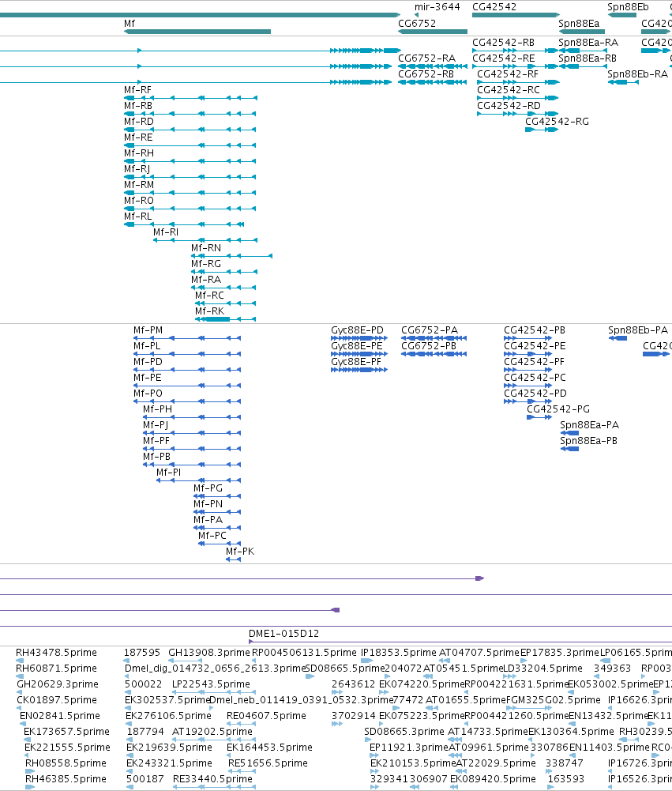Select EST SD08665.3prime

404,731
